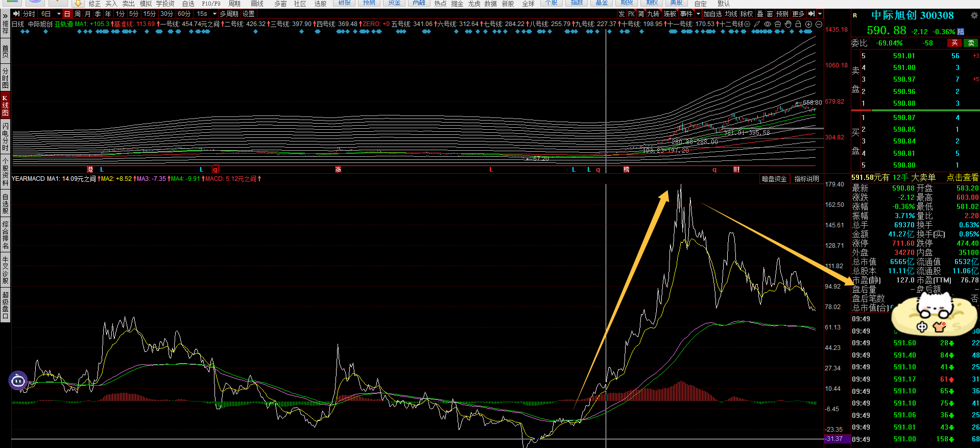Toggle the chart lock icon
This screenshot has width=980, height=448.
click(798, 24)
